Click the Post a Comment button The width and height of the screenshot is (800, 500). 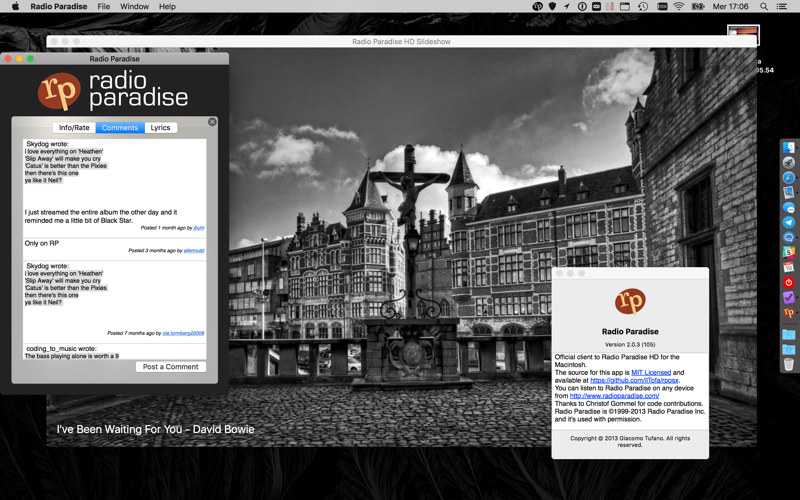coord(171,366)
